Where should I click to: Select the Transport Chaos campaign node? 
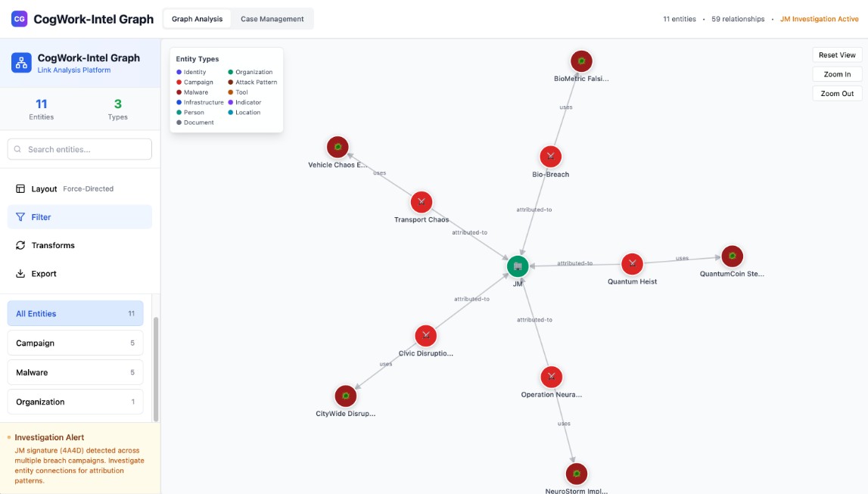[x=422, y=202]
